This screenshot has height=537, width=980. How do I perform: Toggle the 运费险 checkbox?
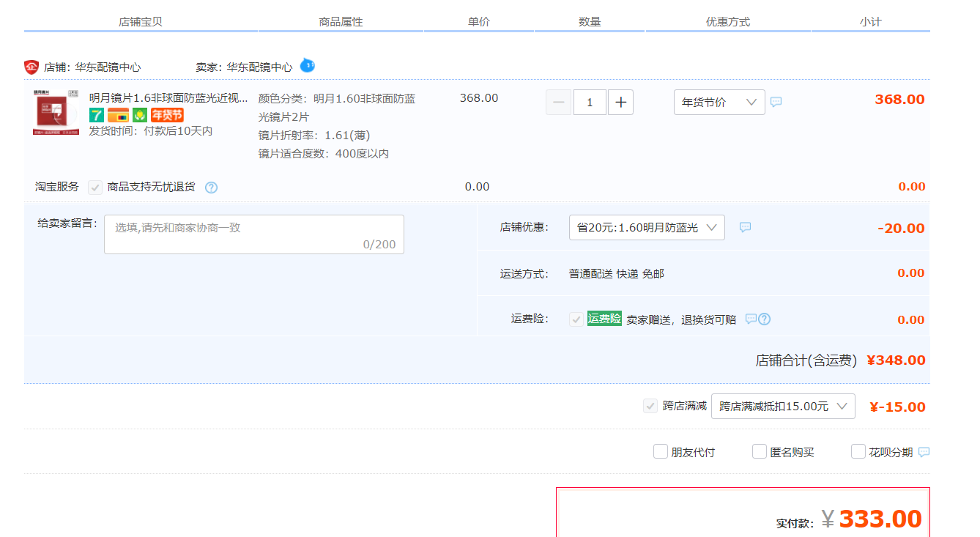pos(577,319)
